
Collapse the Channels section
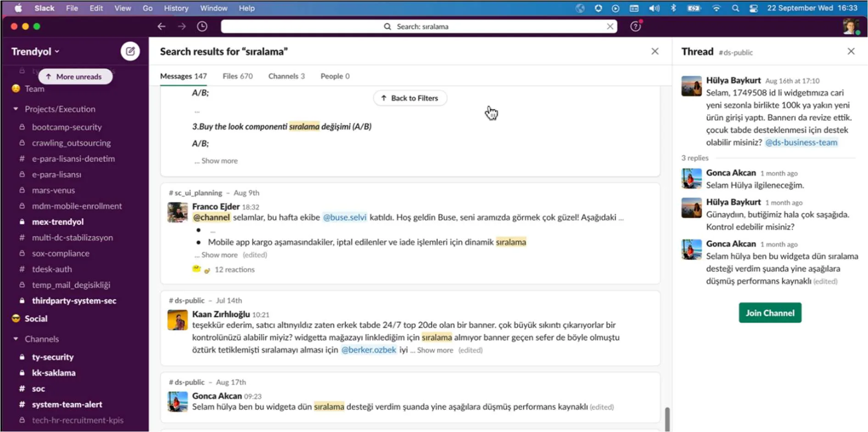[16, 339]
